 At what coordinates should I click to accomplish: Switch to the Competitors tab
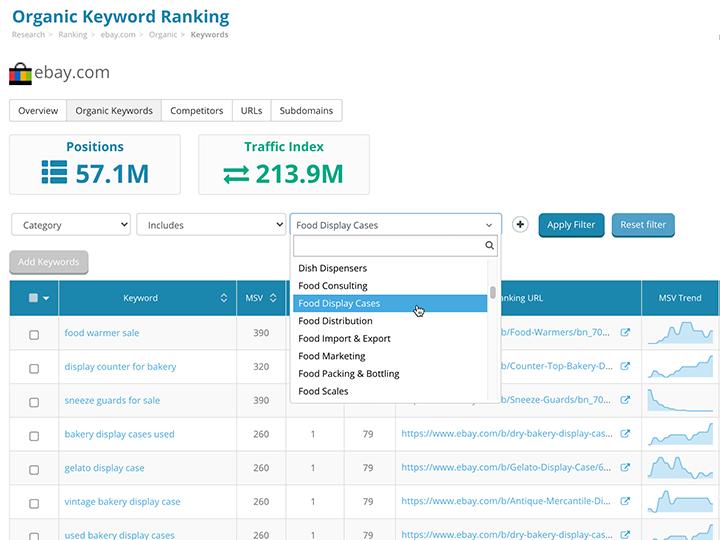click(196, 111)
